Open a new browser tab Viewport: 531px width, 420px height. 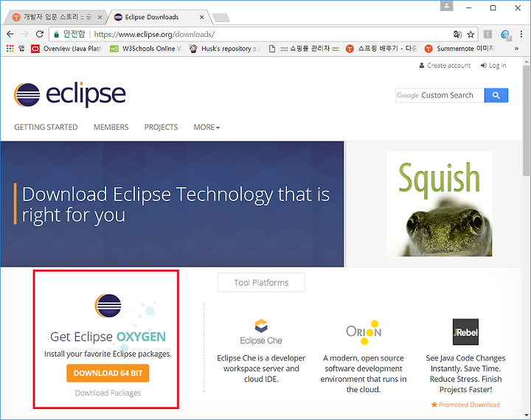(x=221, y=18)
